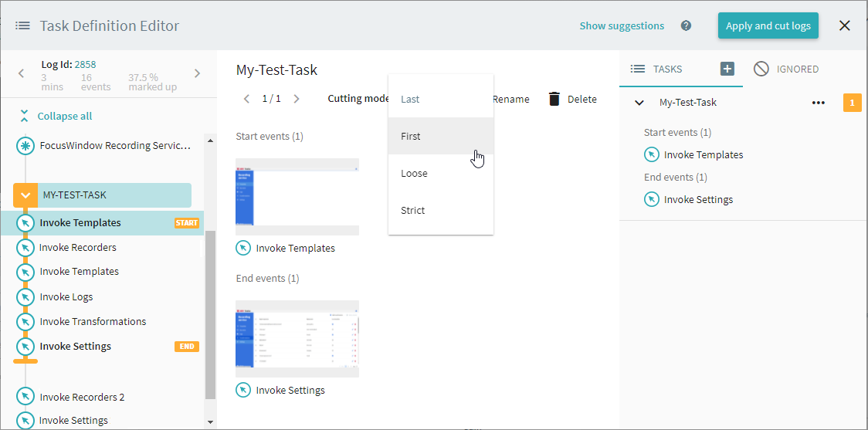
Task: Click the FocusWindow Recording Service event icon
Action: (25, 145)
